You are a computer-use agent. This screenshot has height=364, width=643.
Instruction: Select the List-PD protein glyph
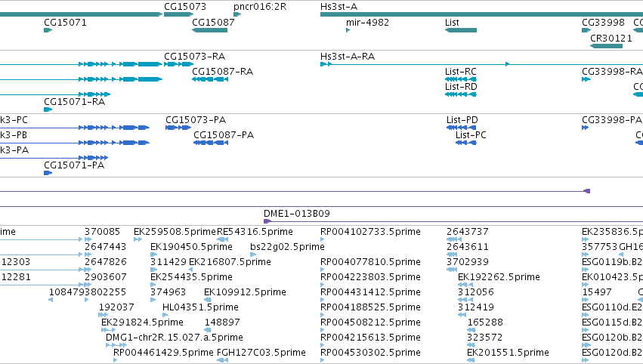pyautogui.click(x=462, y=128)
